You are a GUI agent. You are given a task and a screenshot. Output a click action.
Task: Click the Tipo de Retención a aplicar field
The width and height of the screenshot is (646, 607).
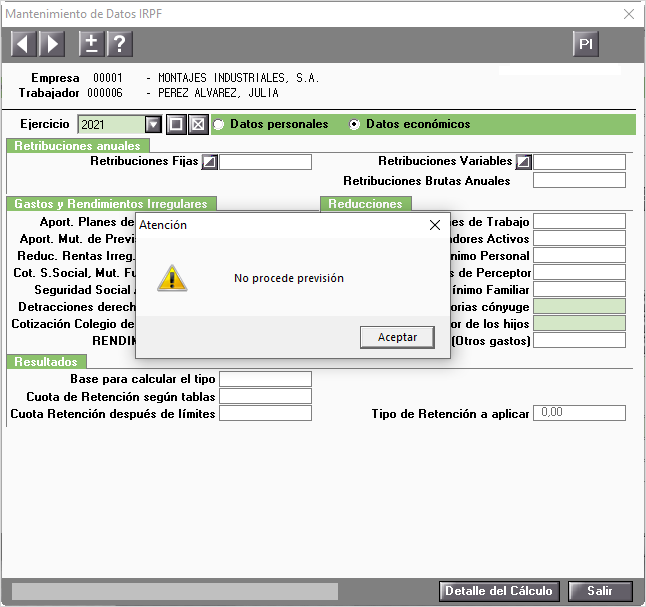click(579, 413)
